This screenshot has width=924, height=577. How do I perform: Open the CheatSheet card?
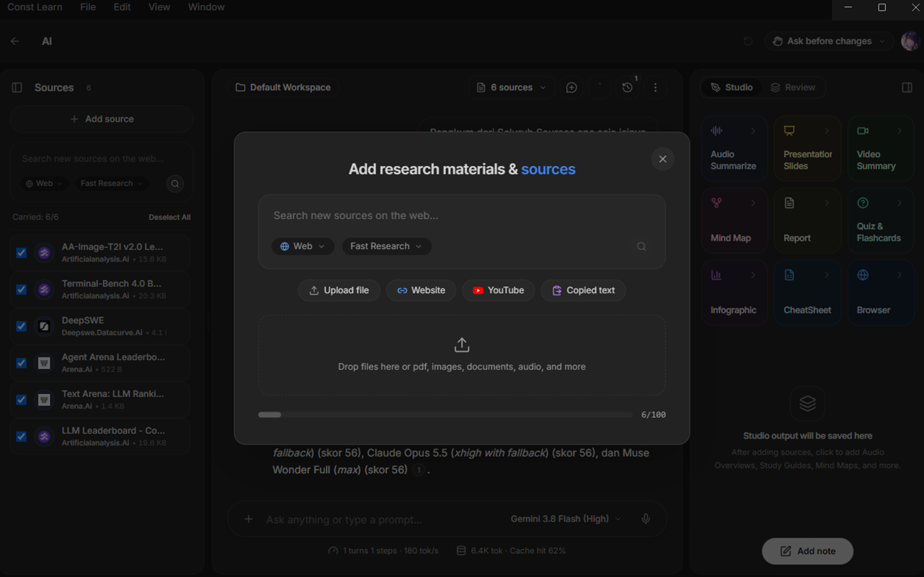tap(807, 292)
